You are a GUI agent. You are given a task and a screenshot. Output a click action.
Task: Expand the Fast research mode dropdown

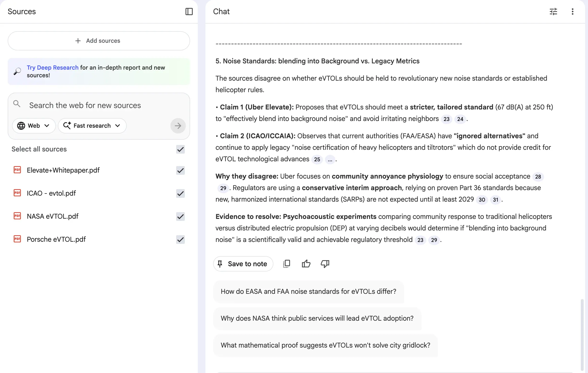[92, 126]
